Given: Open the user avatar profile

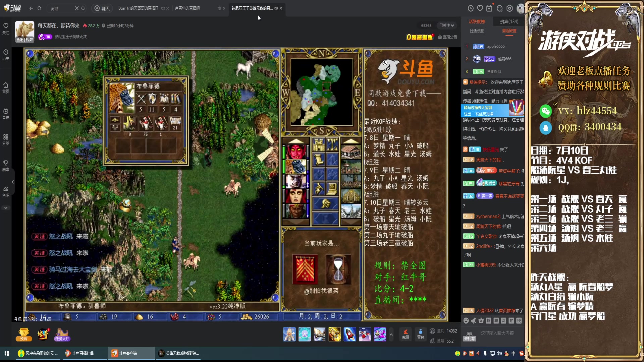Looking at the screenshot, I should (x=520, y=8).
